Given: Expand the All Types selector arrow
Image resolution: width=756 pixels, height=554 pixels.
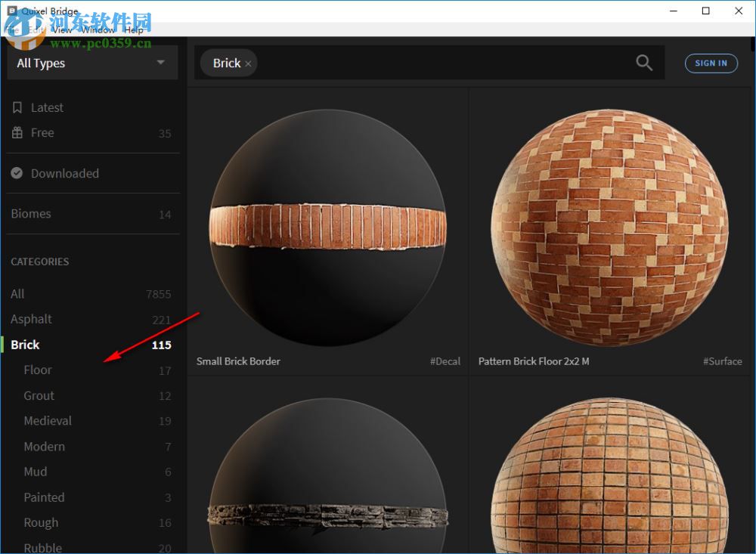Looking at the screenshot, I should click(160, 63).
